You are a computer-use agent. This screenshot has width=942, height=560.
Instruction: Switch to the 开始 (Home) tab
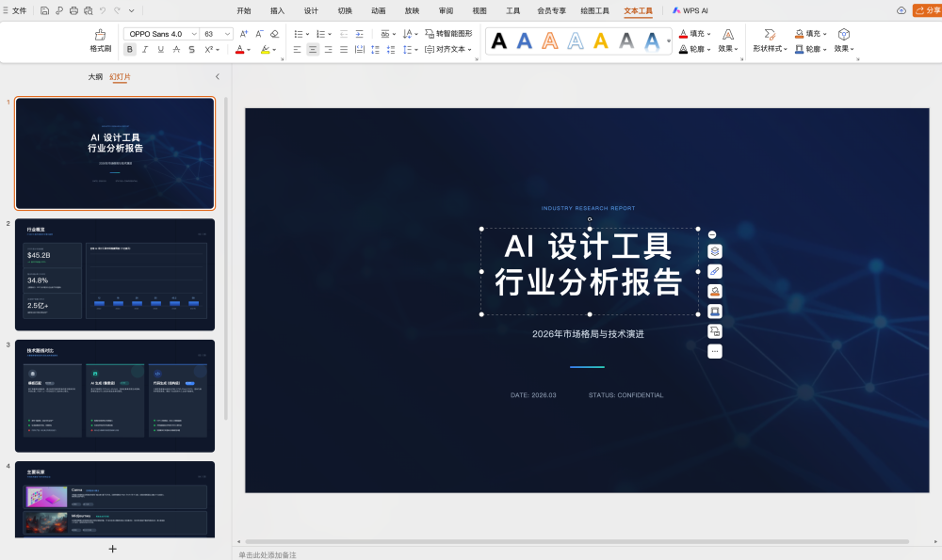[x=244, y=10]
